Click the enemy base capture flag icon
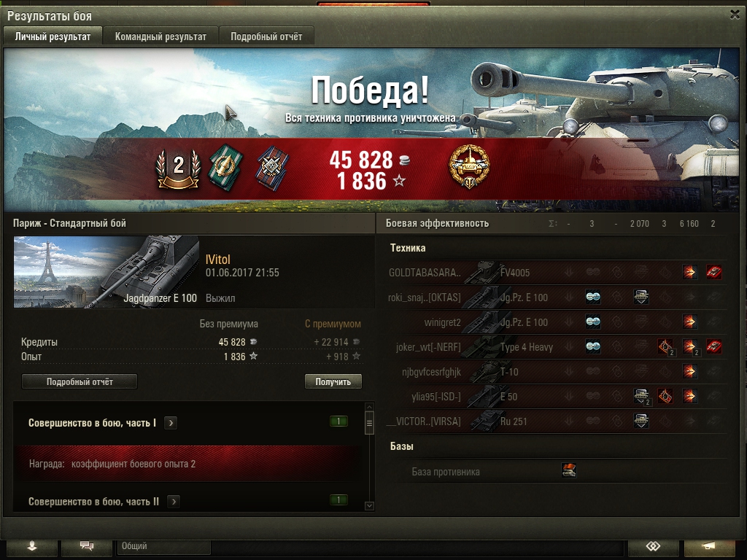Screen dimensions: 747x560 click(x=569, y=470)
